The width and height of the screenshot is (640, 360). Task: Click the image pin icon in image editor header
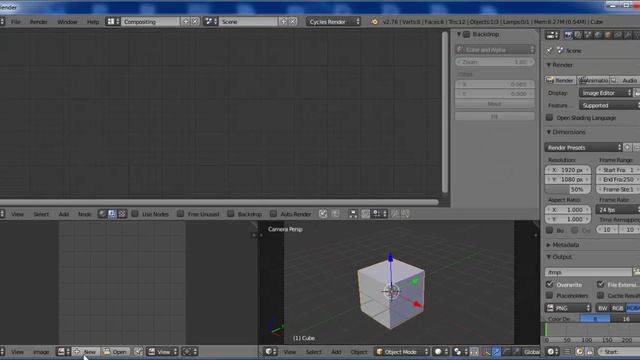click(139, 351)
